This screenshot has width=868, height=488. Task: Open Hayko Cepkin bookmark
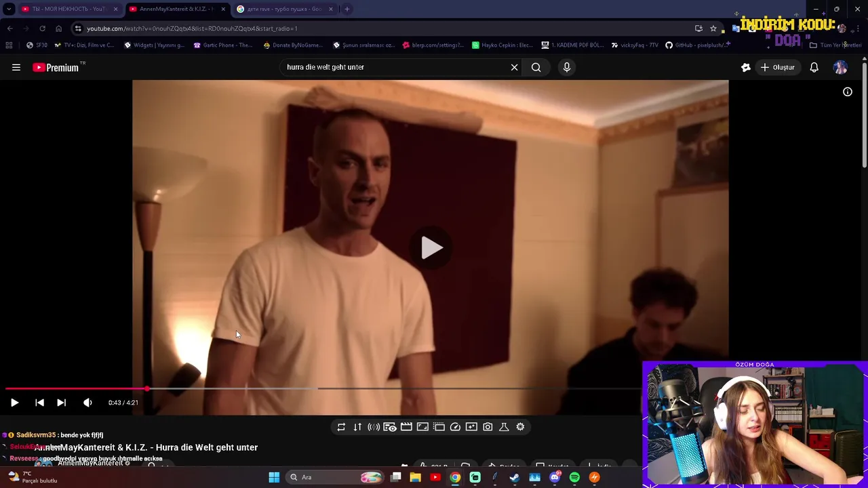tap(502, 45)
